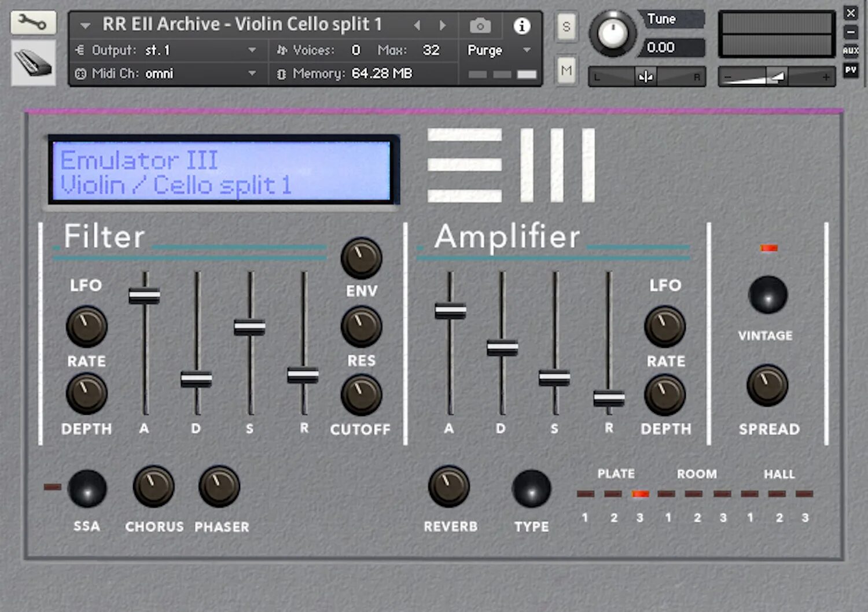Screen dimensions: 868x612
Task: Click the Amplifier Sustain slider handle
Action: (554, 378)
